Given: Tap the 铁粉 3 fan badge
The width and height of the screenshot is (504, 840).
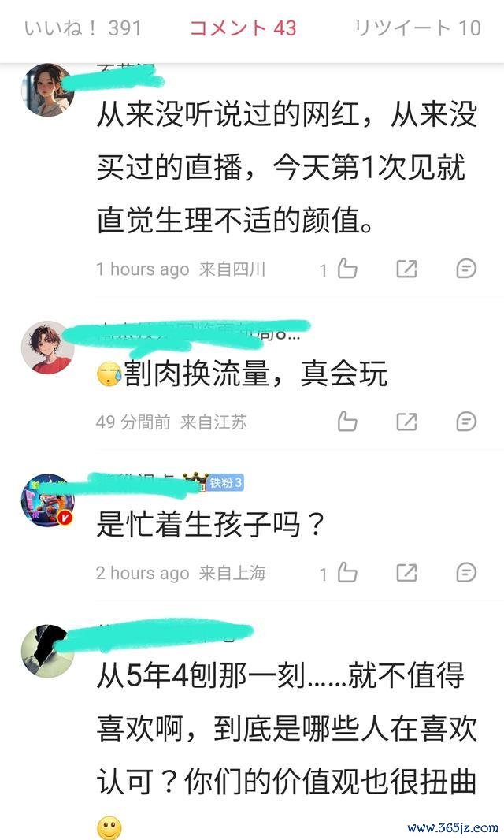Looking at the screenshot, I should (225, 483).
